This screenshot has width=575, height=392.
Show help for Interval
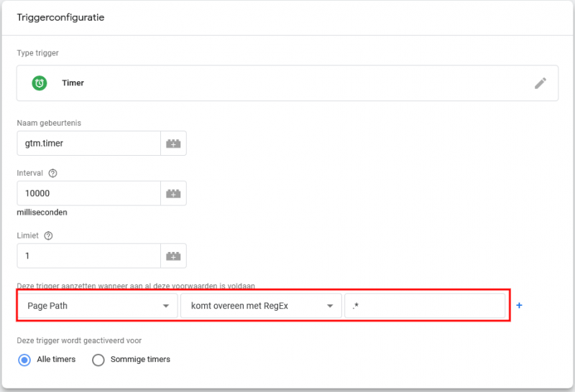tap(52, 173)
